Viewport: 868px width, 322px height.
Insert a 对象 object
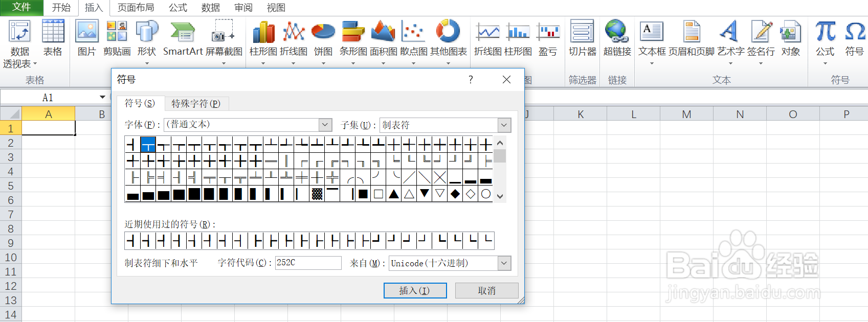[x=791, y=38]
